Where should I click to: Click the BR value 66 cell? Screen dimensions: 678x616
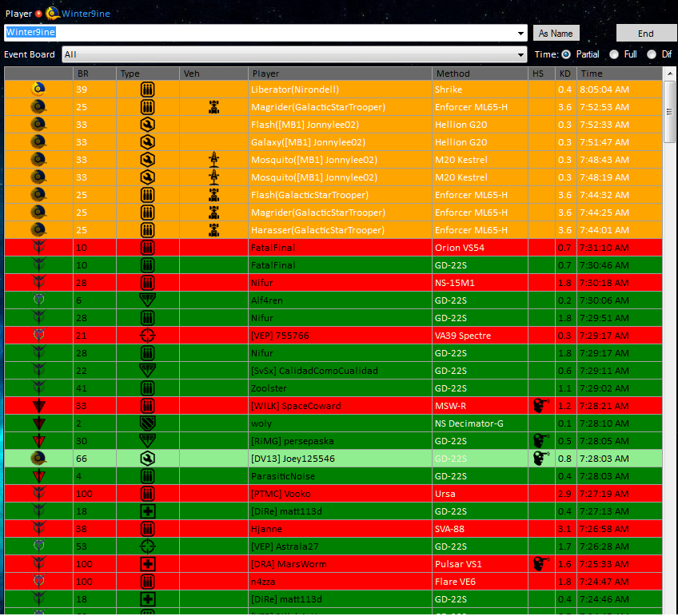point(94,459)
